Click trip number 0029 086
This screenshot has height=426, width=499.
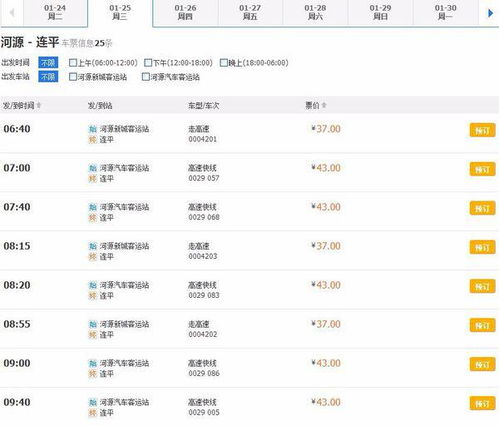pos(204,373)
